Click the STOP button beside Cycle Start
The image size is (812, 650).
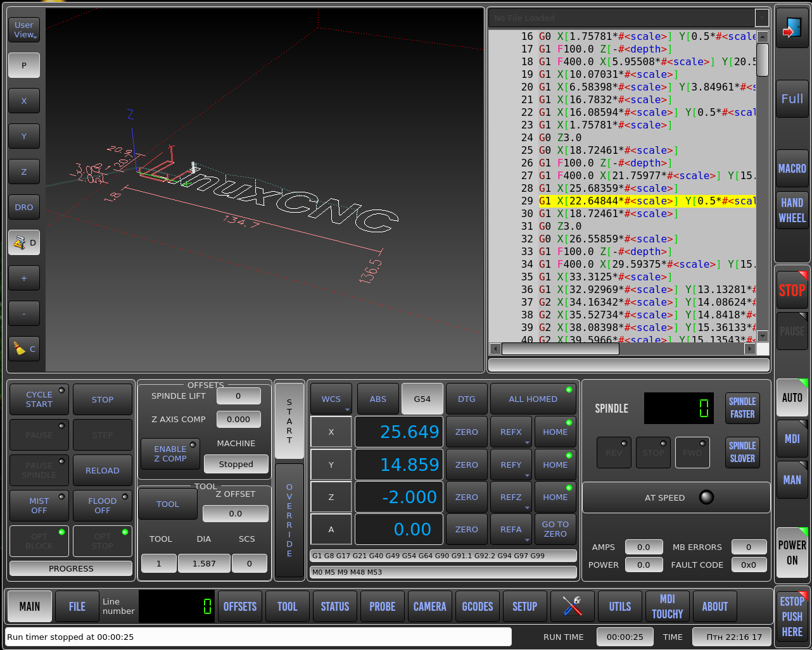pyautogui.click(x=103, y=399)
